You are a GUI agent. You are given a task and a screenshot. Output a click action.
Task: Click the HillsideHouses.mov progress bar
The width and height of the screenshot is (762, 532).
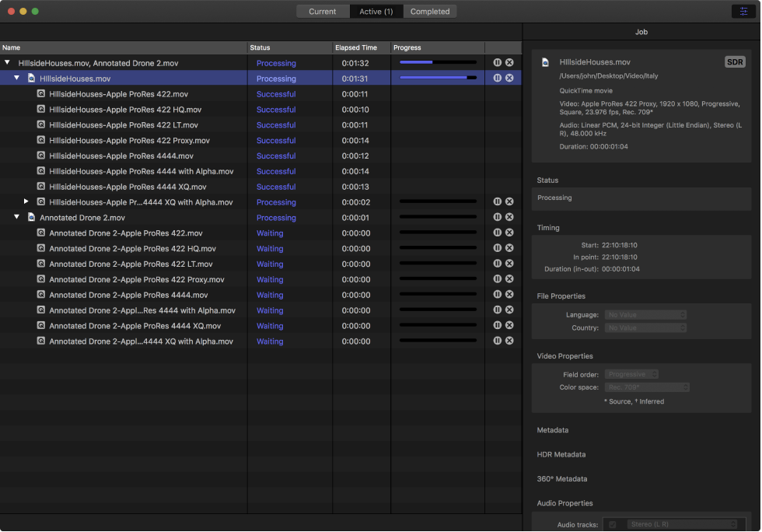click(x=438, y=78)
